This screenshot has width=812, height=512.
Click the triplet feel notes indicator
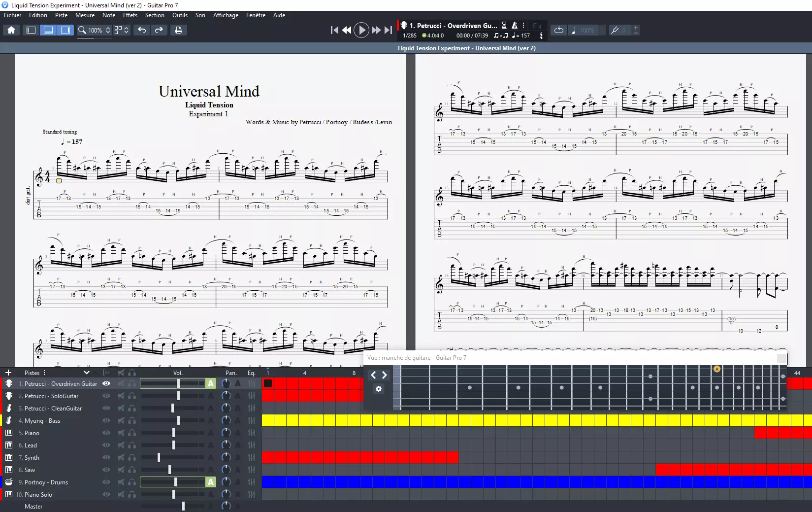[x=501, y=35]
